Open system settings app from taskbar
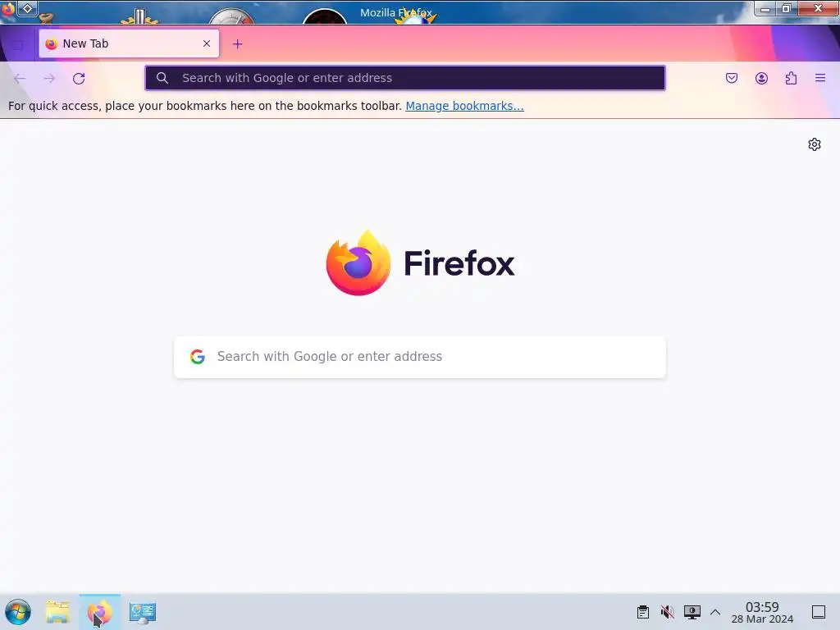The width and height of the screenshot is (840, 630). 143,612
